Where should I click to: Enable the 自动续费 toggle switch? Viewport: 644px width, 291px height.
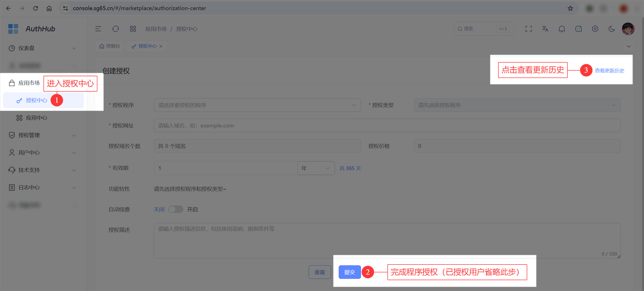pyautogui.click(x=176, y=209)
